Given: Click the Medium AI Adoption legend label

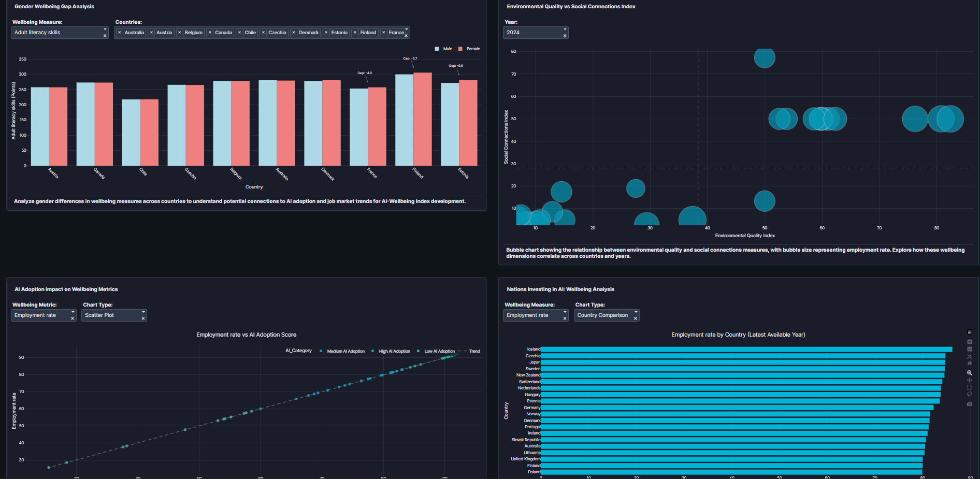Looking at the screenshot, I should pos(345,351).
